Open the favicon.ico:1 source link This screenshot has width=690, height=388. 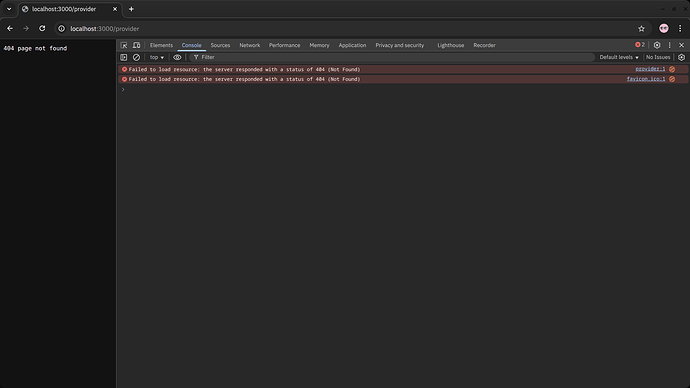point(646,79)
